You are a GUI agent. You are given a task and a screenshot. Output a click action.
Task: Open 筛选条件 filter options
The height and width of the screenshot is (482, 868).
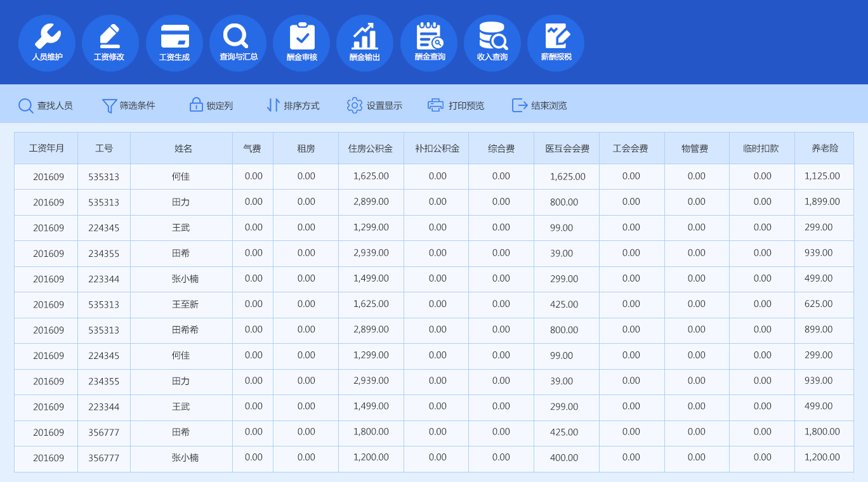129,105
